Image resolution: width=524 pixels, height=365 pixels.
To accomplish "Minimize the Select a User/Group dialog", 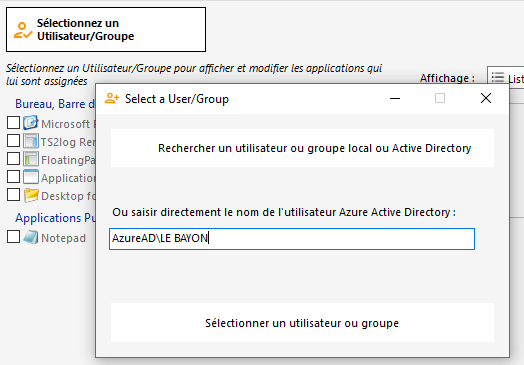I will pyautogui.click(x=395, y=98).
